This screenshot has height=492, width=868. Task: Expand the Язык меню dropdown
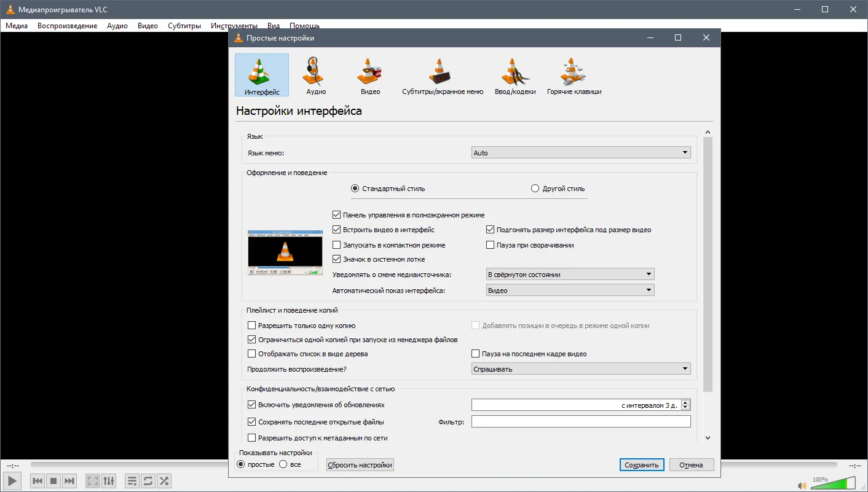coord(580,153)
